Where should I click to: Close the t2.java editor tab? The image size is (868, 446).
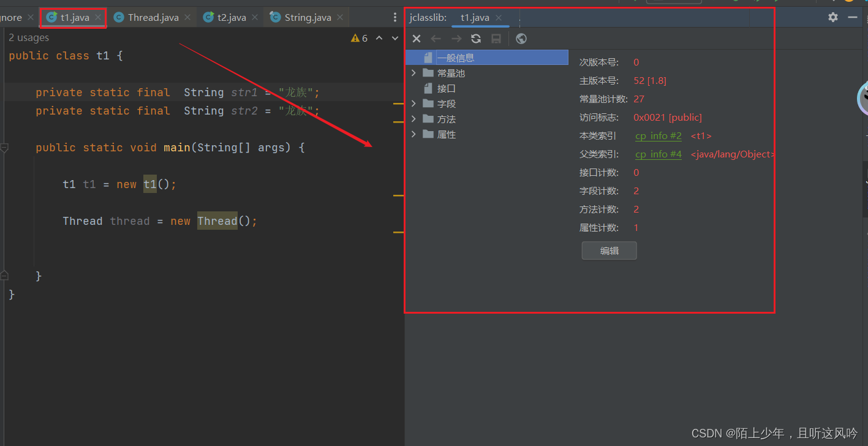coord(254,18)
